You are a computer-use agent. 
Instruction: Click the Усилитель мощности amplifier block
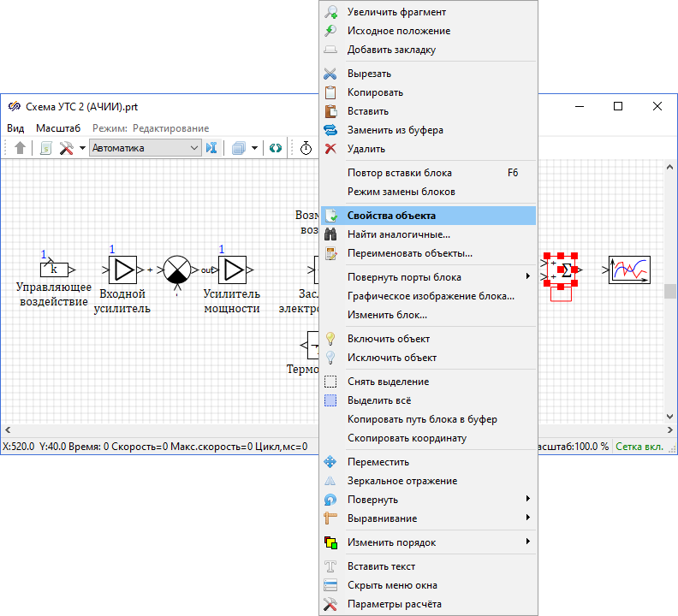pos(232,269)
